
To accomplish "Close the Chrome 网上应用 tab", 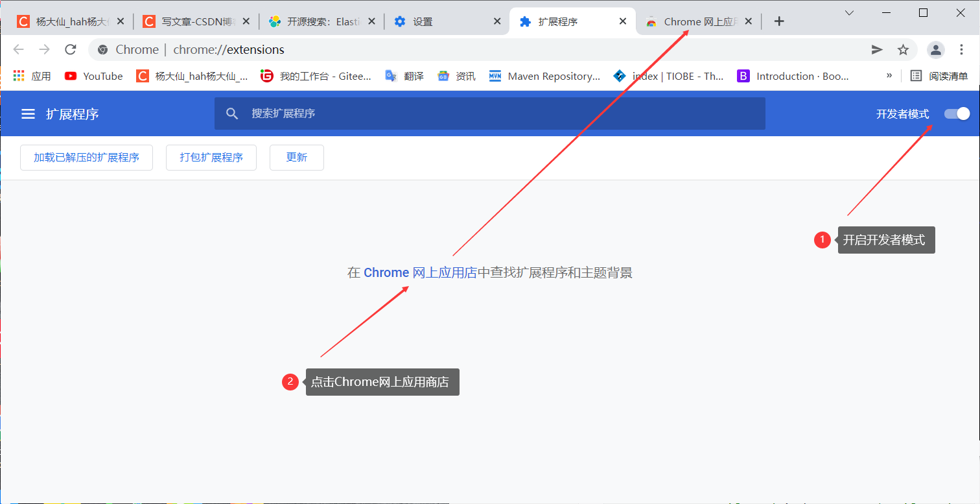I will (749, 21).
